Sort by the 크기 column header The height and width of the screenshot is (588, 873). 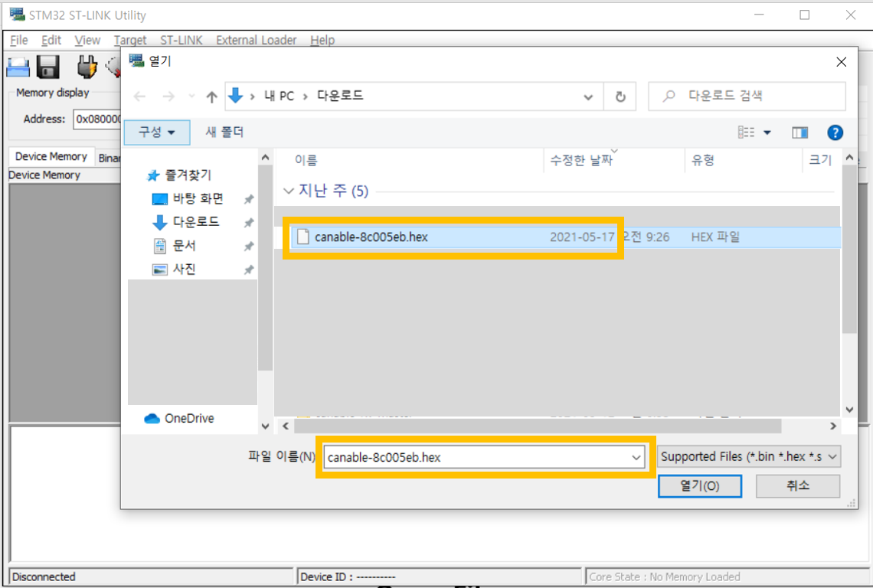click(x=819, y=160)
